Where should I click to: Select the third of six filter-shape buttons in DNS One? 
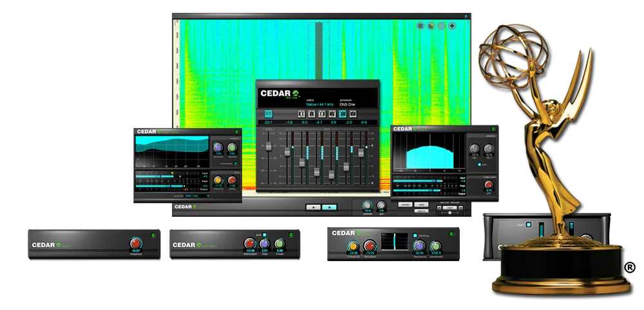pyautogui.click(x=322, y=114)
